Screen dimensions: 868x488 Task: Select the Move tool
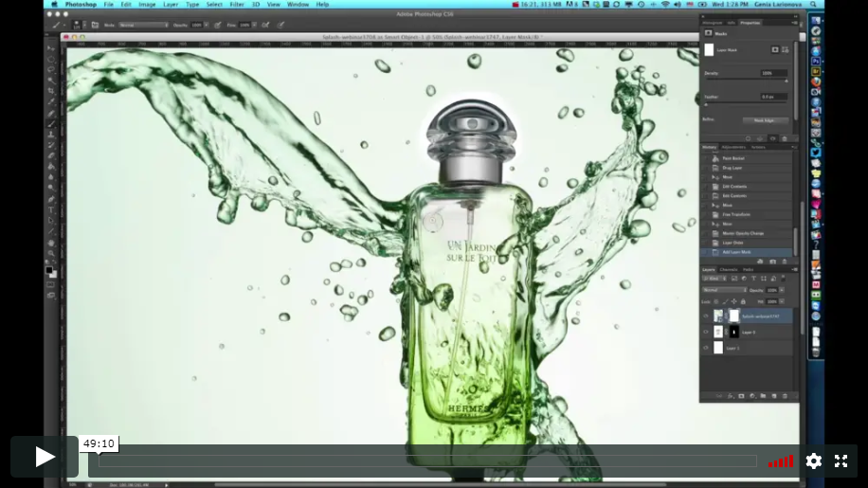51,48
